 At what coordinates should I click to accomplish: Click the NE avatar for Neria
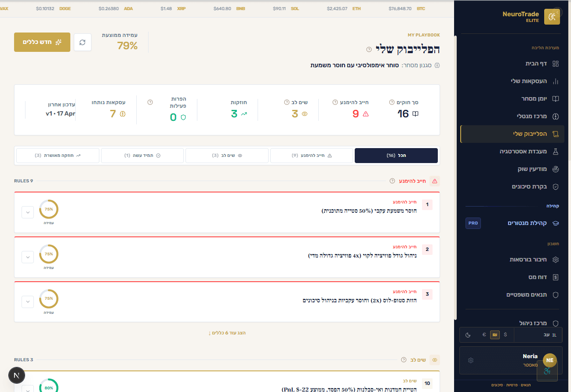[550, 360]
